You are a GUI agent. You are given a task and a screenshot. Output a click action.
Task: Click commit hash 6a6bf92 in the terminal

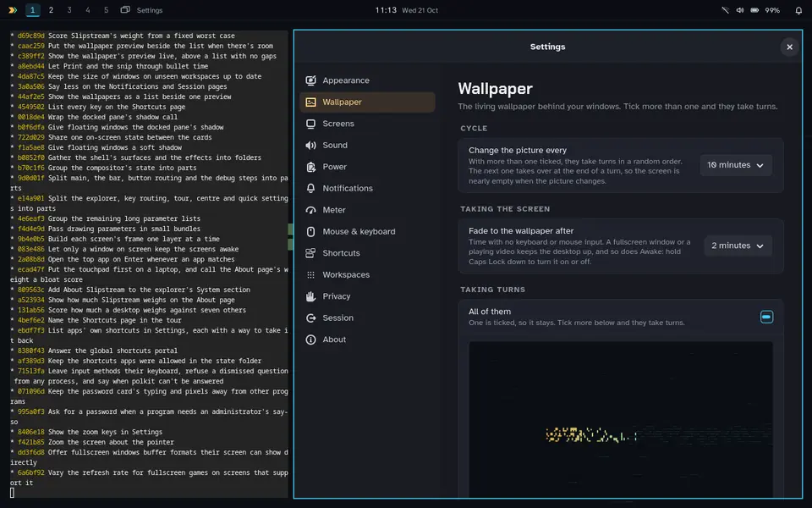click(31, 472)
